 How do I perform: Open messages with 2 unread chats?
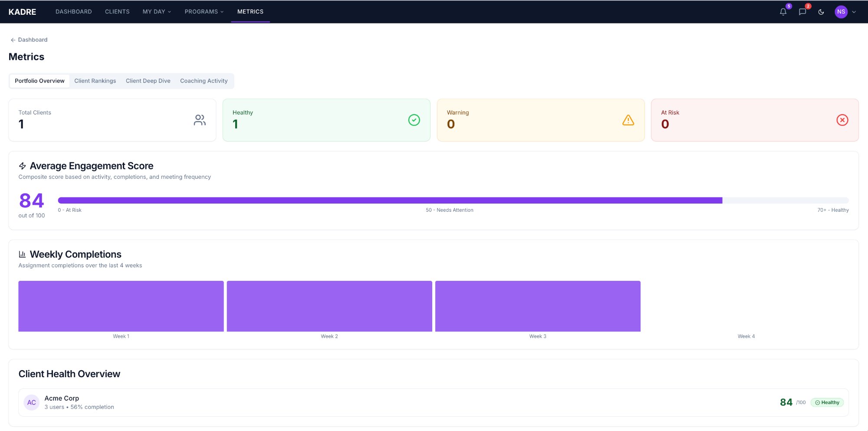click(x=802, y=12)
